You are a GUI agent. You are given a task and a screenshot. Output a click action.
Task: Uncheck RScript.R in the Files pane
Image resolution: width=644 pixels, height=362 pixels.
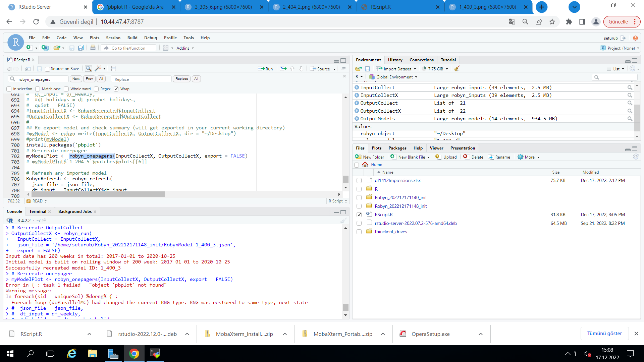(x=359, y=215)
